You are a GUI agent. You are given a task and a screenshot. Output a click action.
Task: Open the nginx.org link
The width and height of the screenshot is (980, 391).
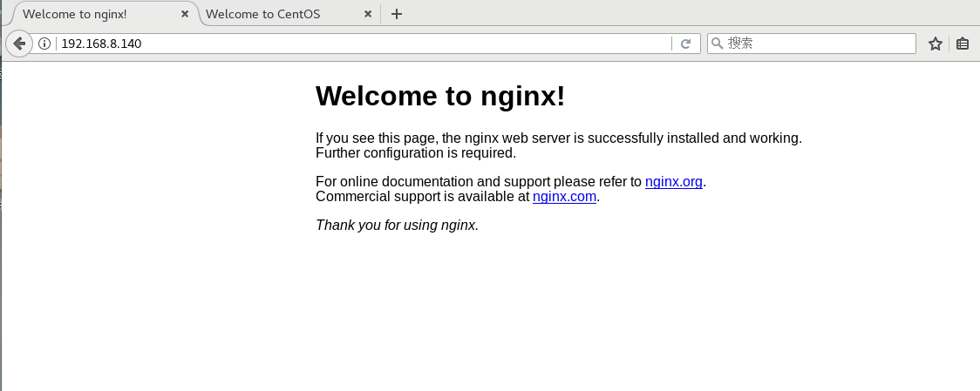pos(674,181)
